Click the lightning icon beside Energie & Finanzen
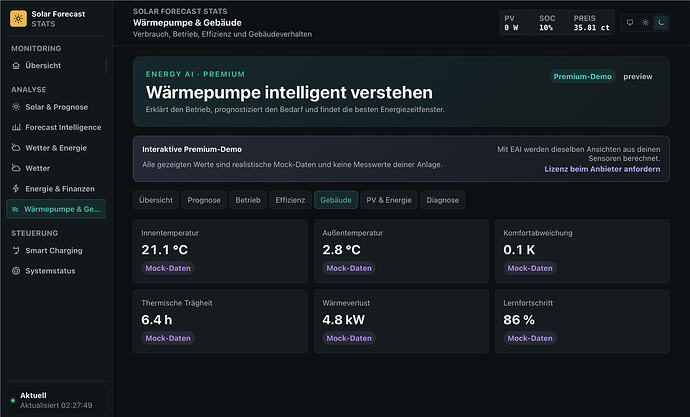Screen dimensions: 690x417 point(16,189)
